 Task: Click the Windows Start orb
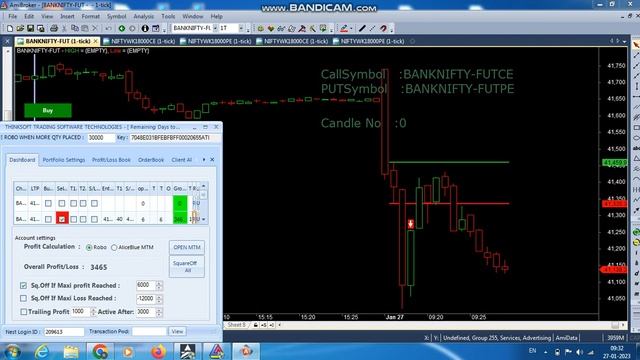click(12, 351)
